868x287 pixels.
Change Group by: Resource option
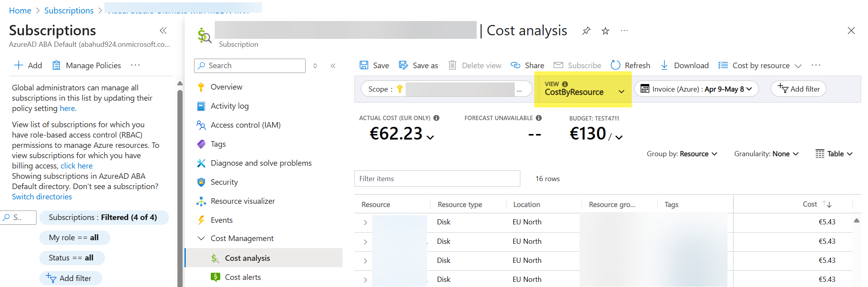(x=682, y=154)
